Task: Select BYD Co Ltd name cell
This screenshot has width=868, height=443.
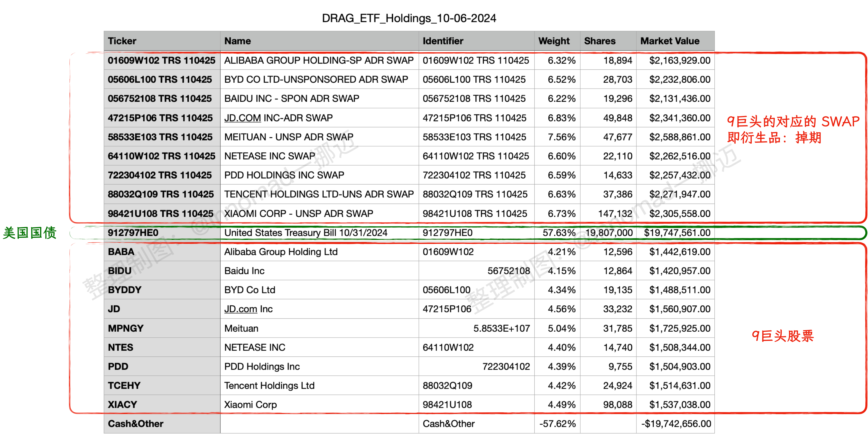Action: pyautogui.click(x=319, y=290)
